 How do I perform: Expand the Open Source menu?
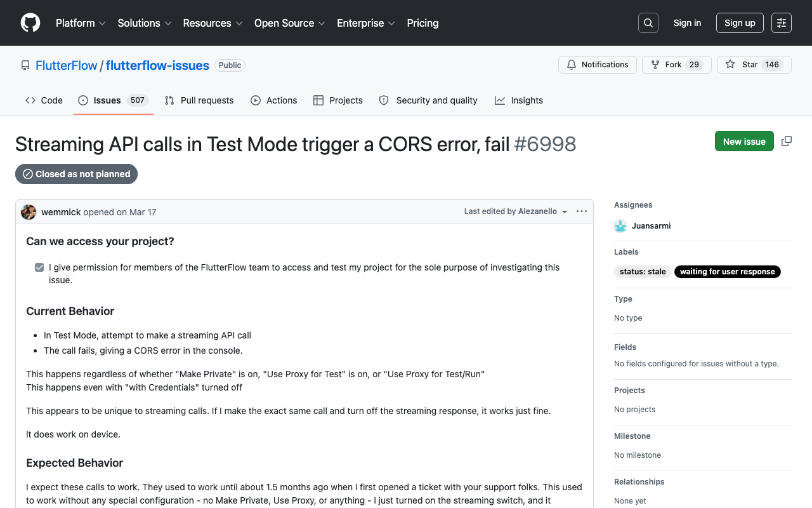click(x=290, y=23)
